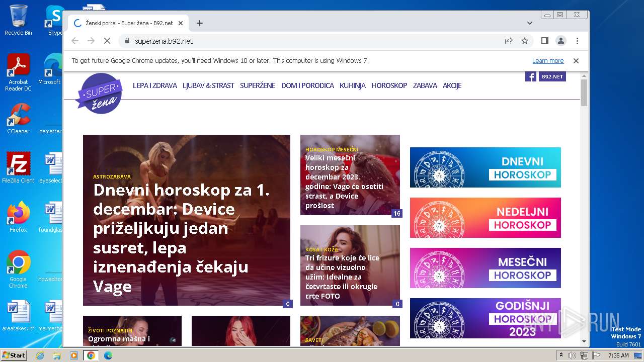Open the network tray icon
The width and height of the screenshot is (644, 362).
(584, 355)
